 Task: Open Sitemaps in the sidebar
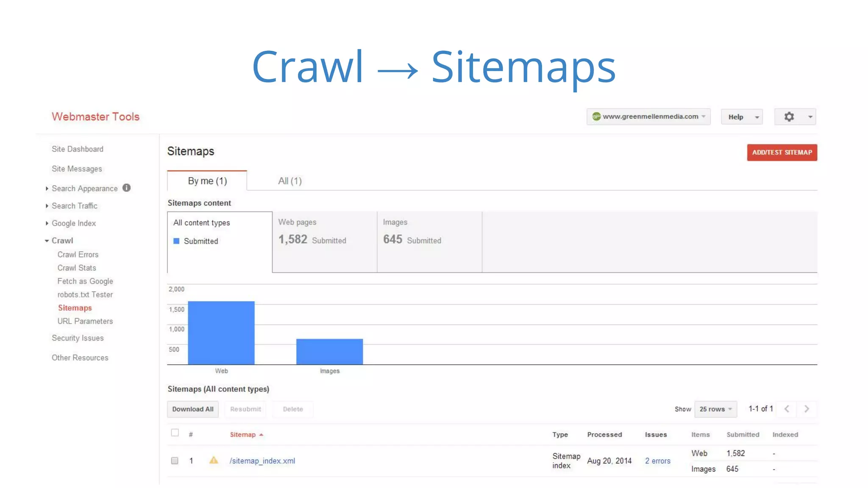(x=75, y=308)
